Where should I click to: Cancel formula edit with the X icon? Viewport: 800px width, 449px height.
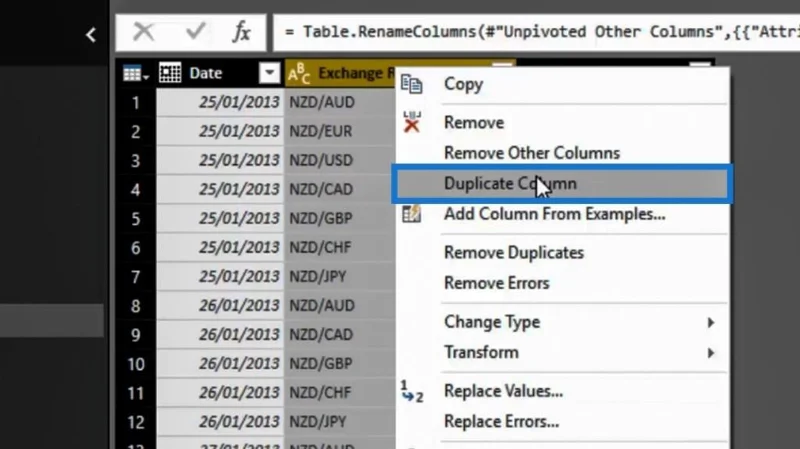tap(143, 32)
